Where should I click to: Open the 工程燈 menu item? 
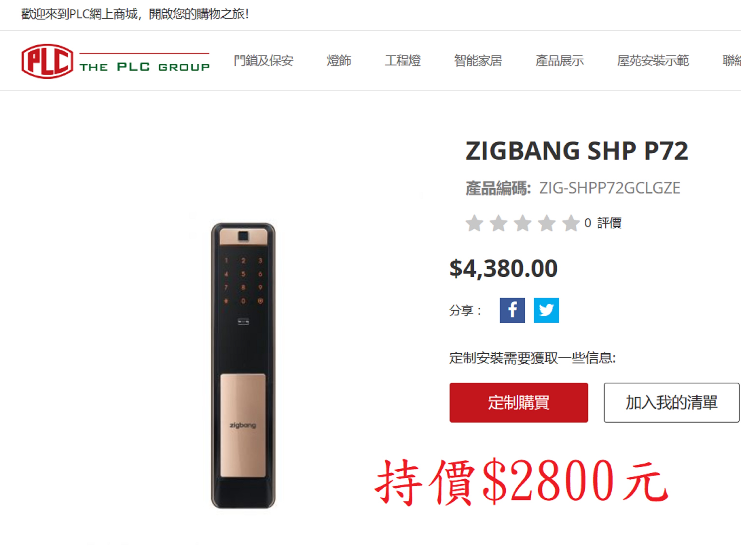(403, 61)
